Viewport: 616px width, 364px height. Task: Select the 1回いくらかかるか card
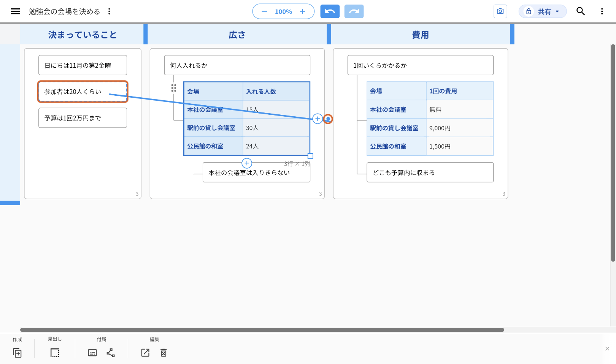tap(420, 65)
